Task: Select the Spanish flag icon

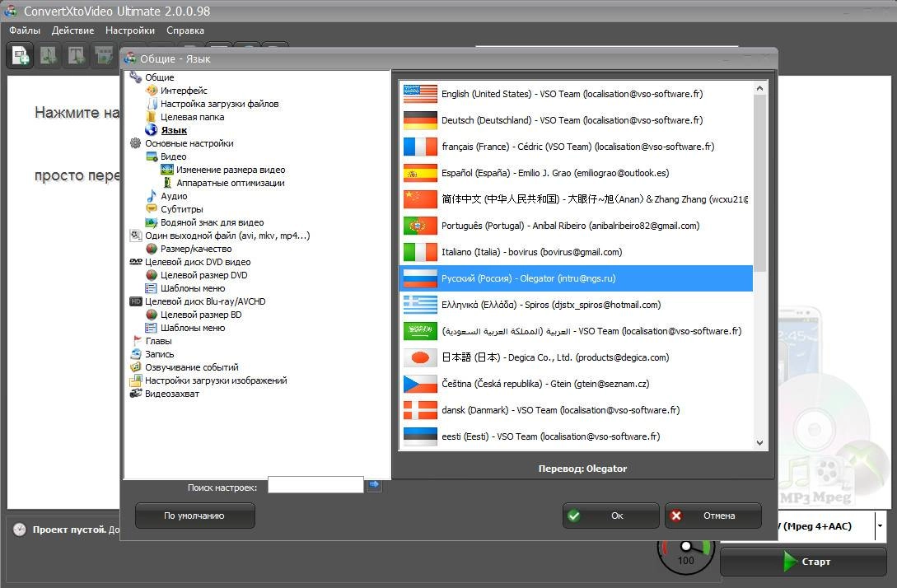Action: [x=420, y=173]
